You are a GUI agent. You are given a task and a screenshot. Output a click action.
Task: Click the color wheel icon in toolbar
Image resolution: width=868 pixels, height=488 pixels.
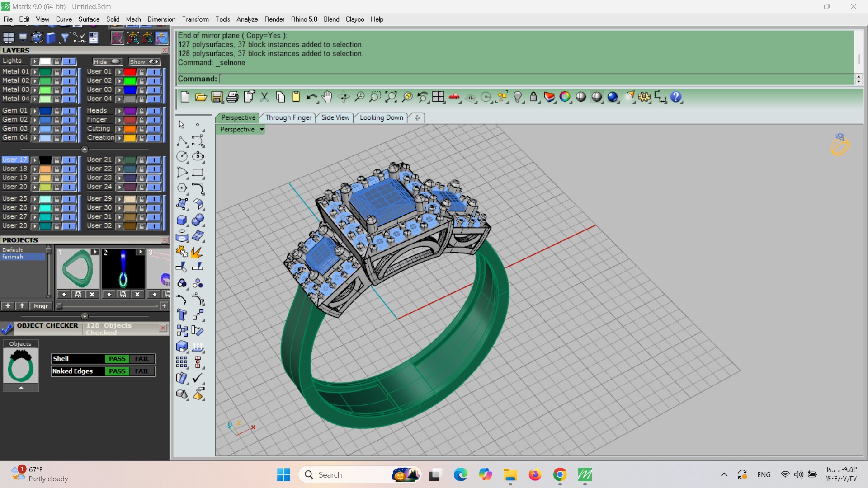pyautogui.click(x=565, y=97)
